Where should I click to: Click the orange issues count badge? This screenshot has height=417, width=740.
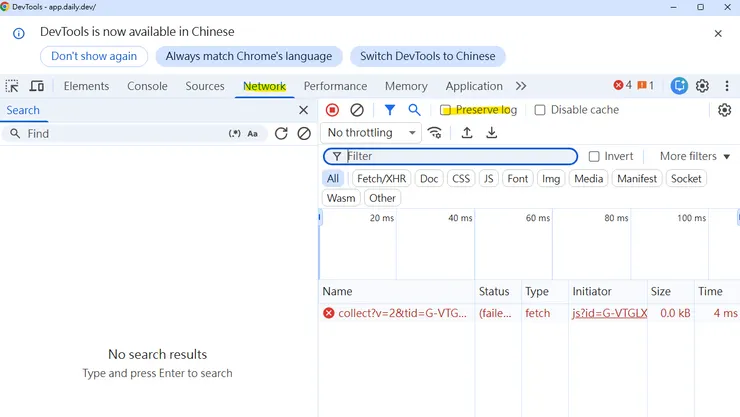coord(646,85)
